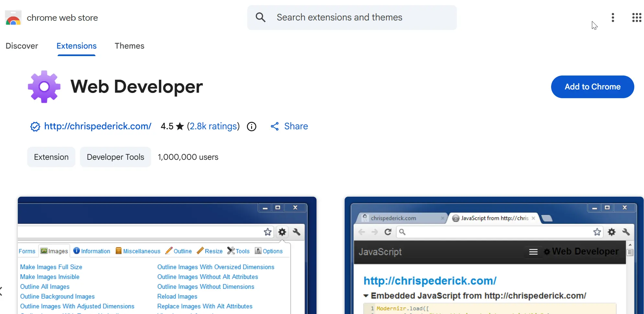Click the Chrome Web Store logo
This screenshot has height=314, width=644.
13,18
